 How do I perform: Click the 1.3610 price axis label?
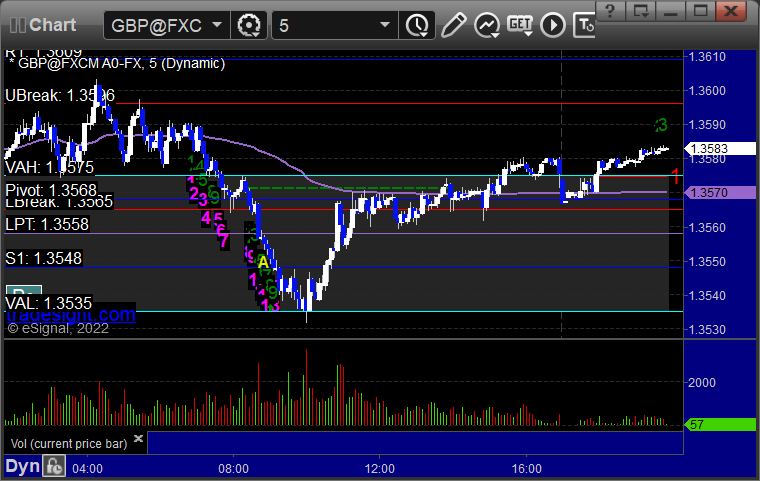tap(707, 57)
